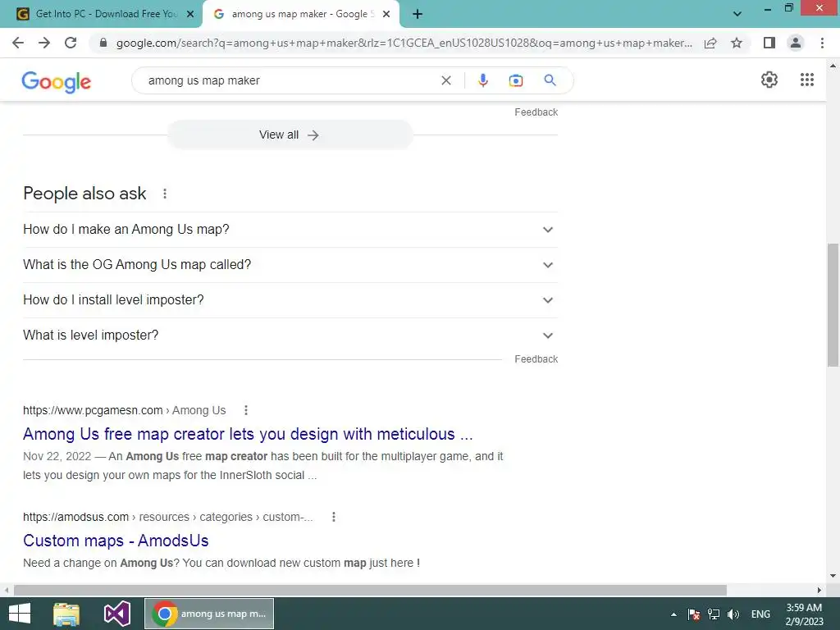840x630 pixels.
Task: View site info padlock icon
Action: 103,43
